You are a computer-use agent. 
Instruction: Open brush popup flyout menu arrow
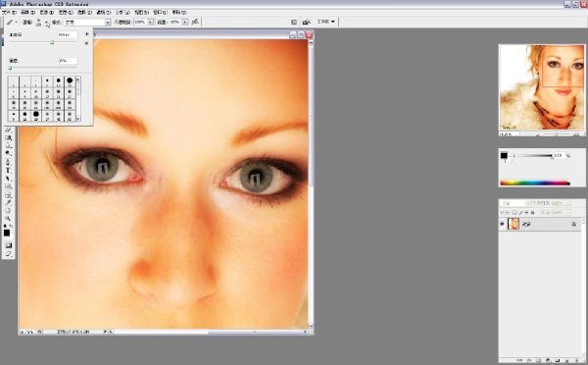(86, 34)
